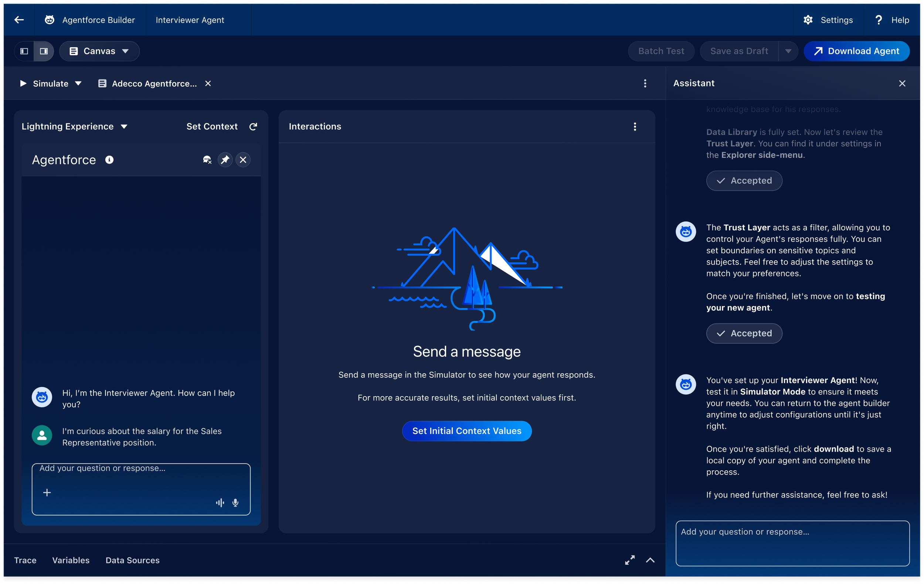Click the Batch Test button

coord(661,51)
